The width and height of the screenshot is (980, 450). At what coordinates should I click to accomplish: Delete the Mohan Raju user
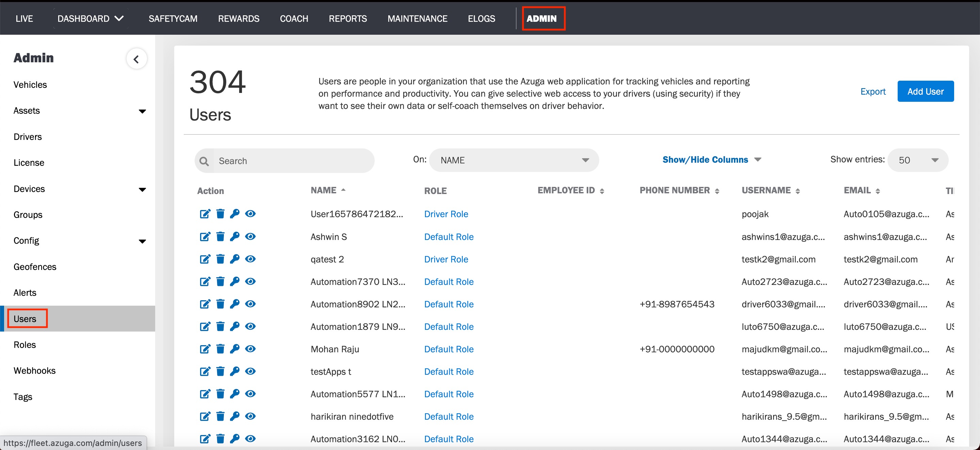pos(220,349)
